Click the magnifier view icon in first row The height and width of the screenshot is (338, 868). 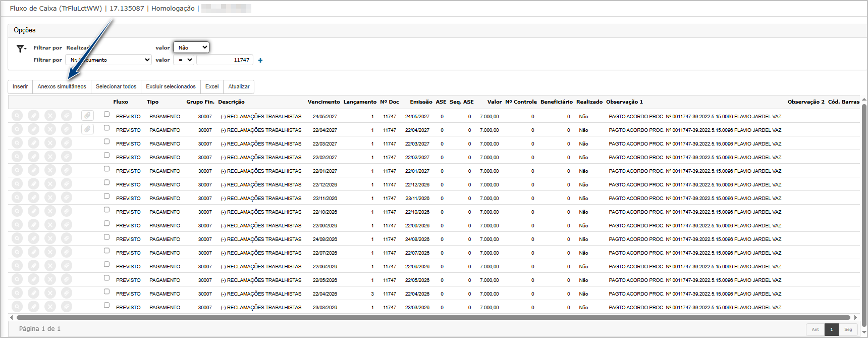(x=17, y=116)
